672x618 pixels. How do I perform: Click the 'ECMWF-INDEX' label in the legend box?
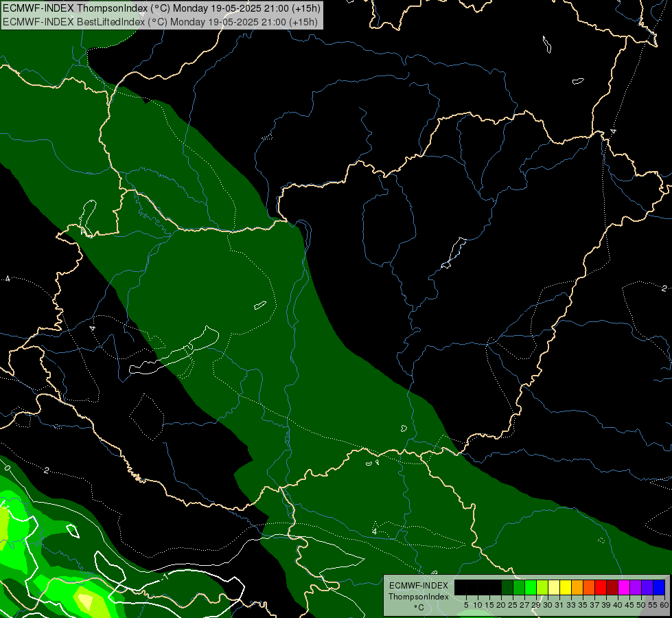point(419,586)
